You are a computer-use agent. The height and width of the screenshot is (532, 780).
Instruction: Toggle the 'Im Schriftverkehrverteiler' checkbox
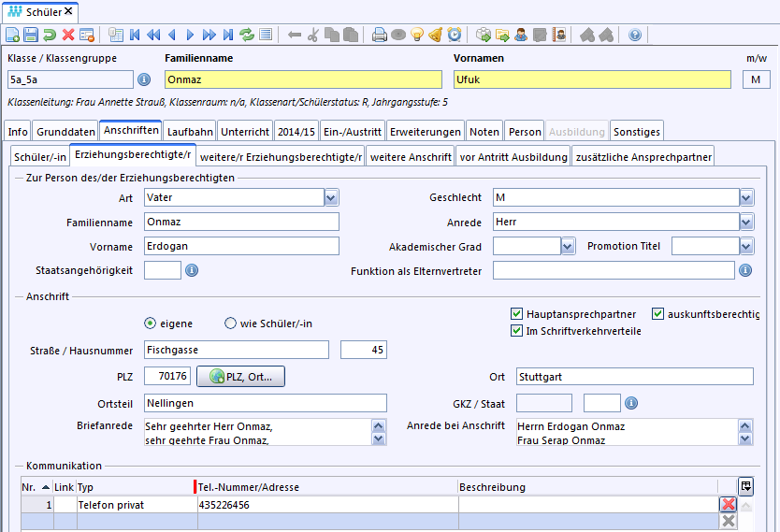(517, 331)
